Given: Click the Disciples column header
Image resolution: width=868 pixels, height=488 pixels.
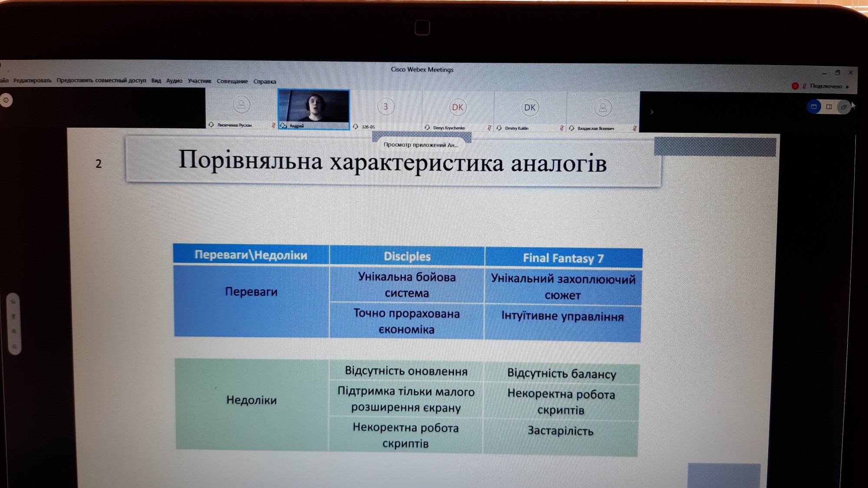Looking at the screenshot, I should [x=407, y=257].
